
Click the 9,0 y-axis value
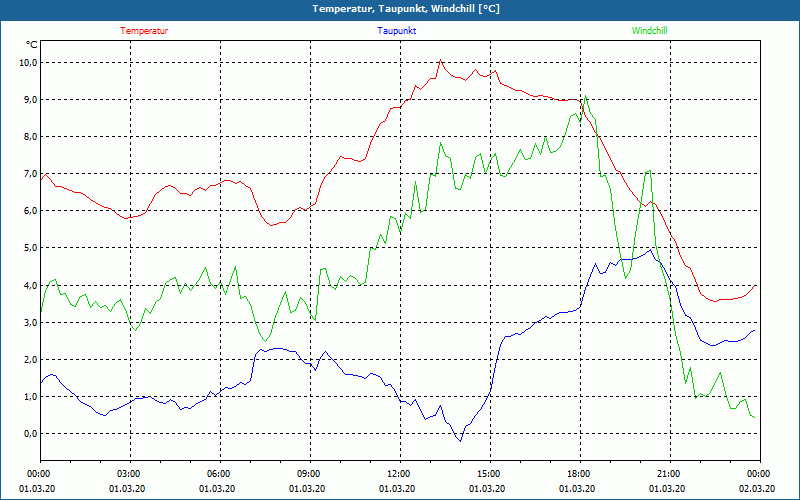coord(31,99)
